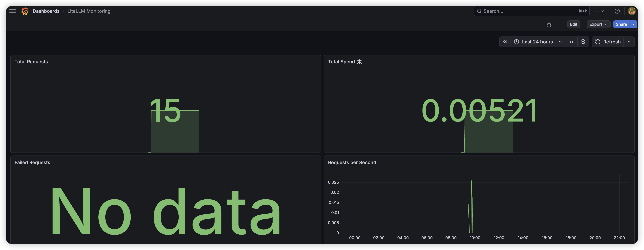
Task: Click the Refresh dashboard button
Action: pos(608,42)
